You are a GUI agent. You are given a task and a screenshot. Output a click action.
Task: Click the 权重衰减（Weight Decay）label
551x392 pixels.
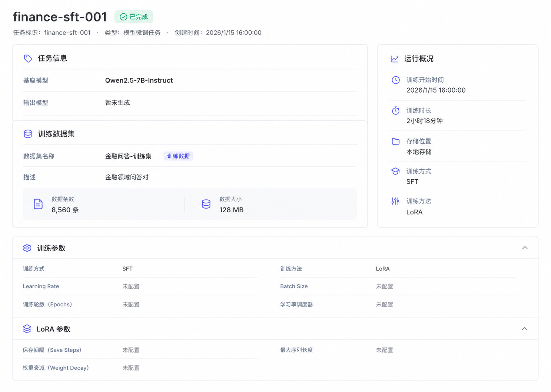[x=56, y=368]
